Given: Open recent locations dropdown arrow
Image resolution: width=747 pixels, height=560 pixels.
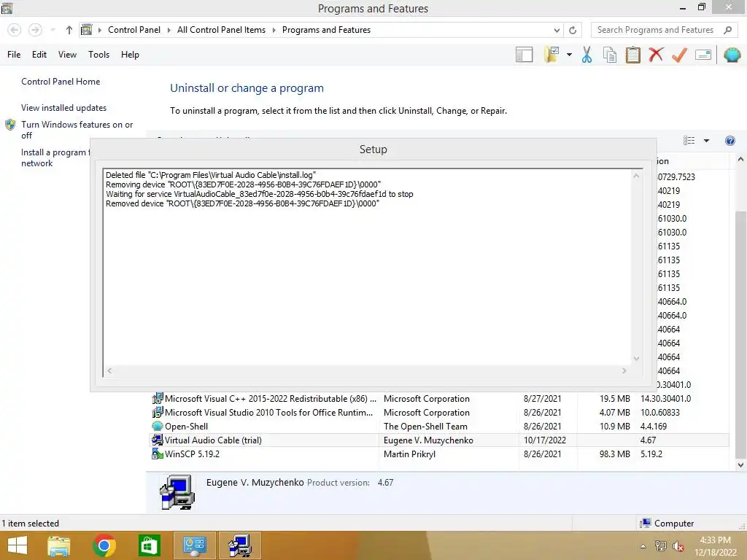Looking at the screenshot, I should point(53,30).
